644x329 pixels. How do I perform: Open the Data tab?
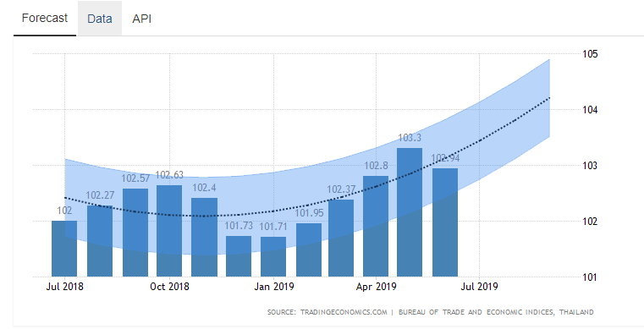tap(100, 19)
